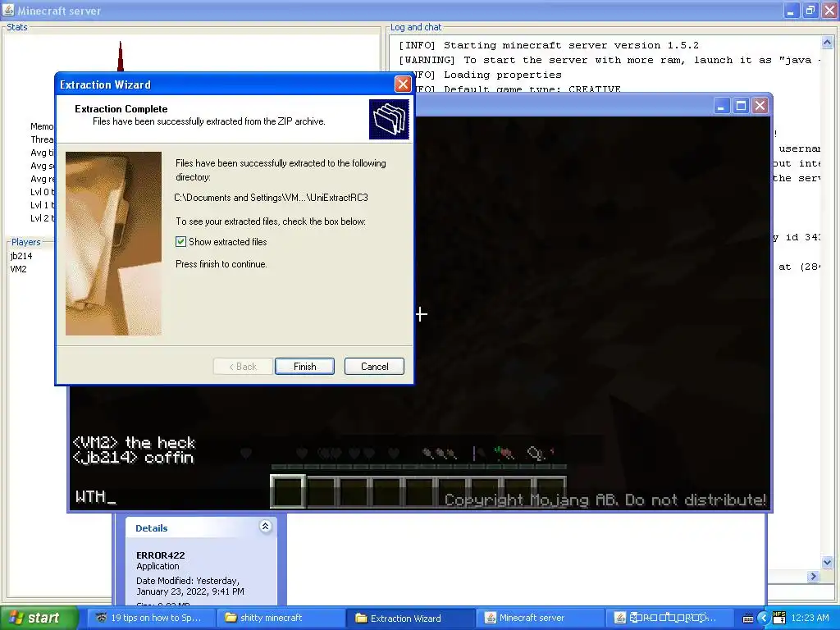
Task: Click Cancel in the Extraction Wizard
Action: (374, 367)
